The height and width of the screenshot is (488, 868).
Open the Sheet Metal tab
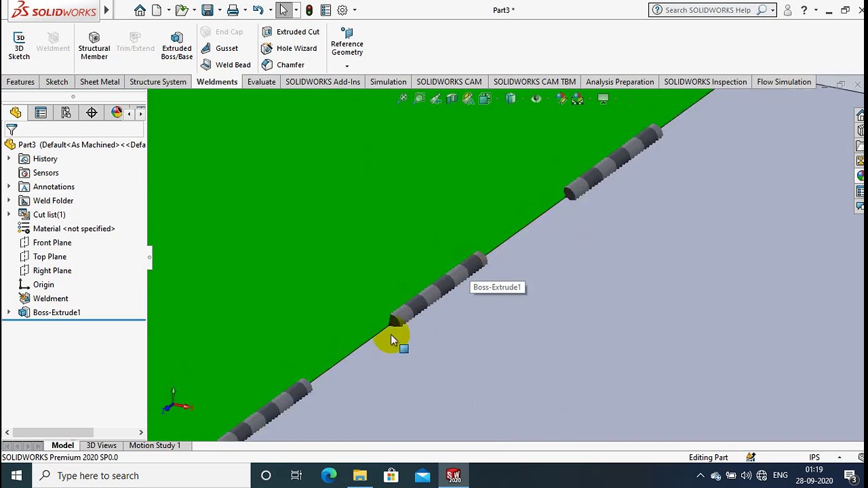coord(100,82)
